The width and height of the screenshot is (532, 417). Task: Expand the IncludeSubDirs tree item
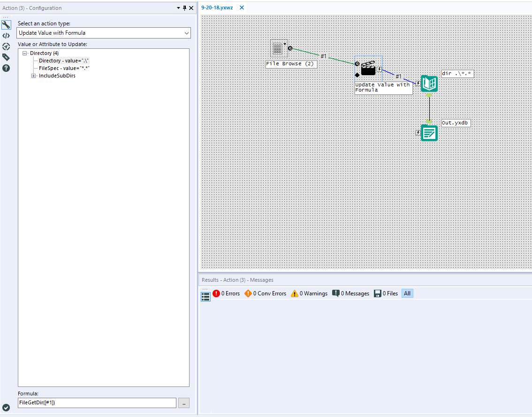click(33, 76)
